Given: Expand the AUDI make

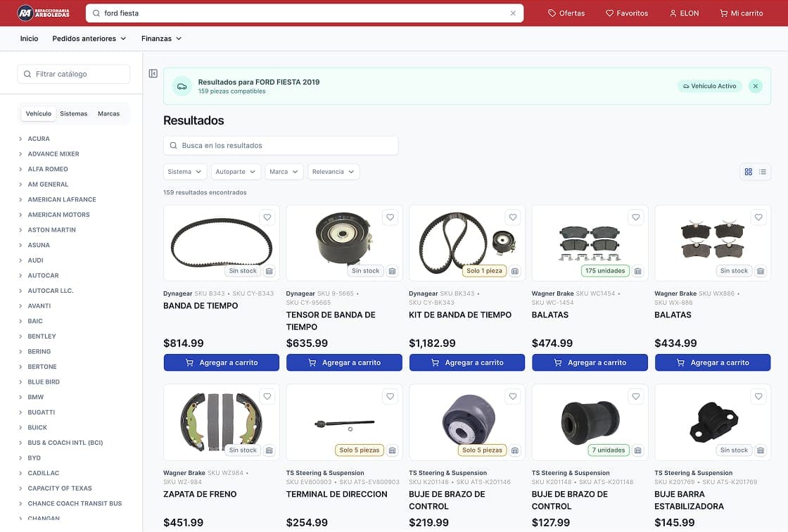Looking at the screenshot, I should [x=20, y=260].
